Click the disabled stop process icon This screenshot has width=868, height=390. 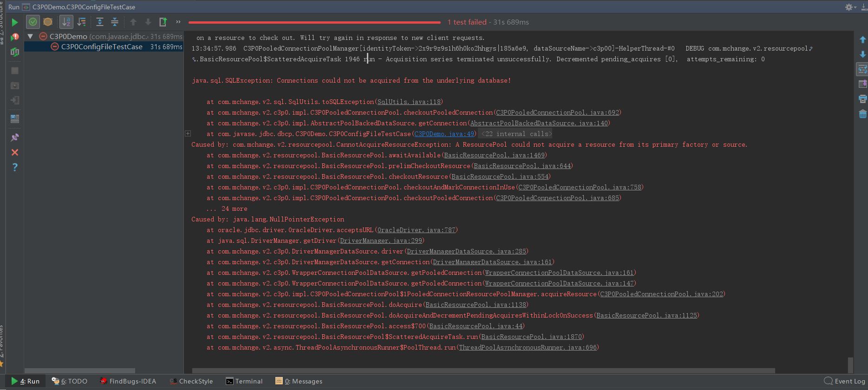point(14,71)
